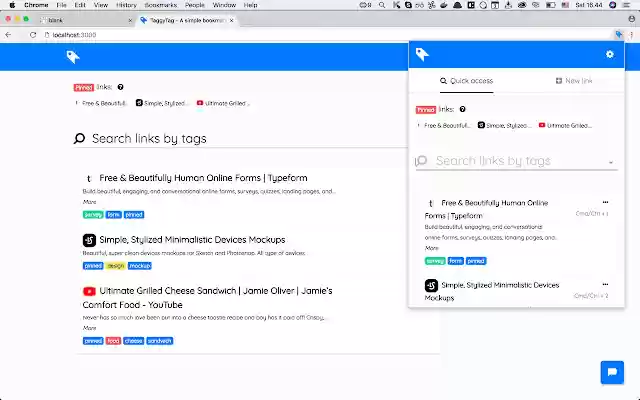Click the Typeform favicon in the main list
This screenshot has width=640, height=400.
(89, 178)
